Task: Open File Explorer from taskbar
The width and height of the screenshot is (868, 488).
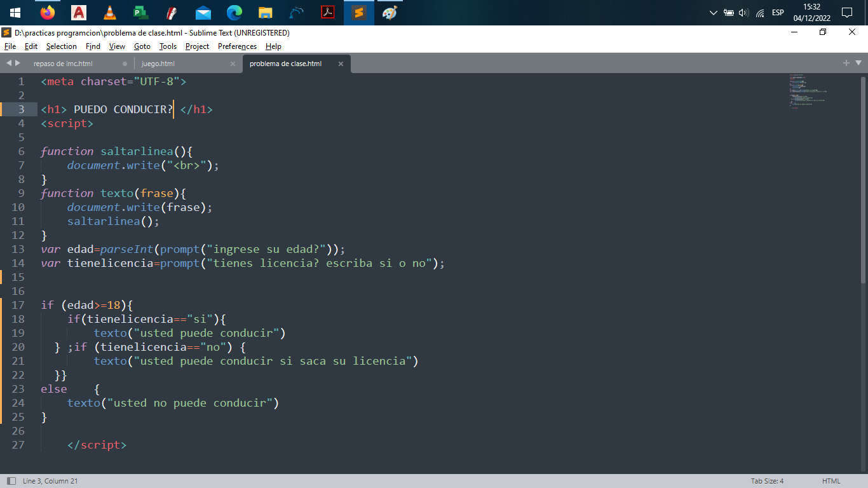Action: pyautogui.click(x=266, y=13)
